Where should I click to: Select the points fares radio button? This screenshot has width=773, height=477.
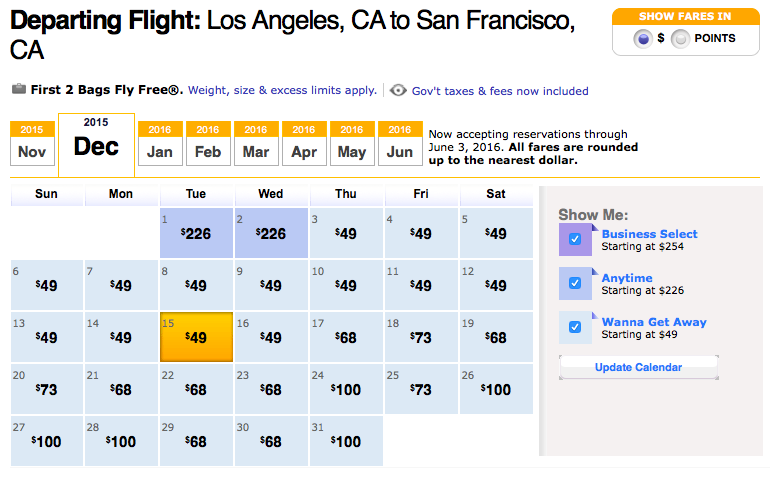click(680, 39)
